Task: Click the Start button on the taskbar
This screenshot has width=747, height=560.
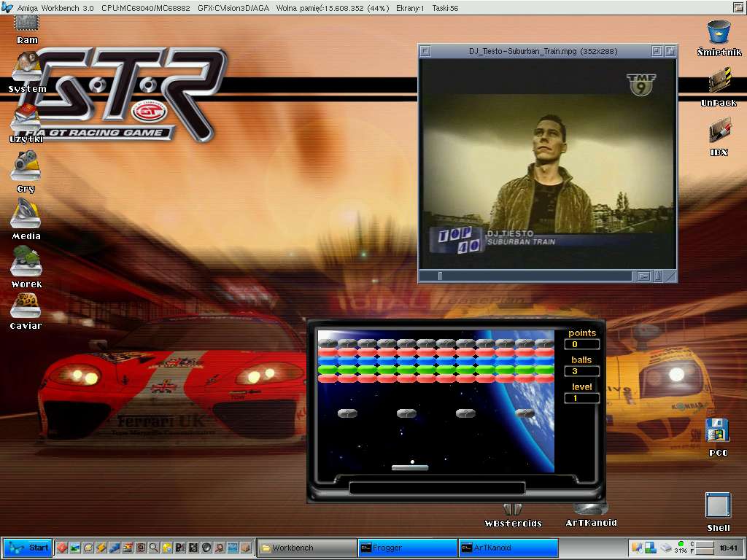Action: pos(27,548)
